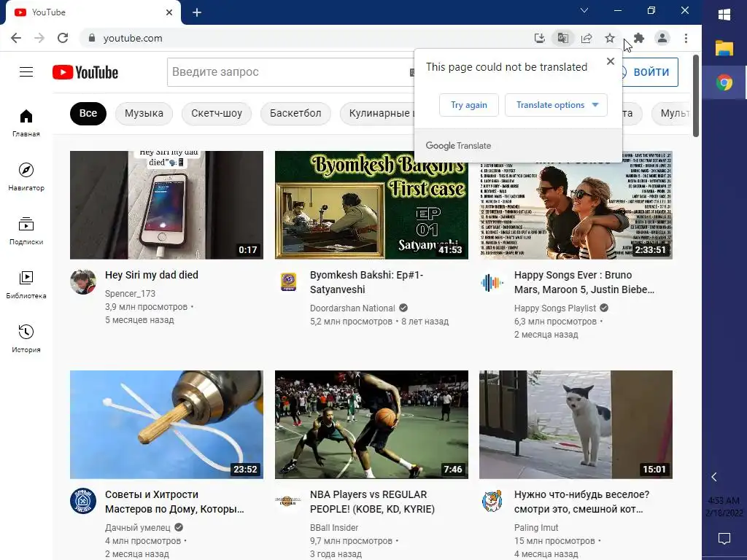The width and height of the screenshot is (747, 560).
Task: Open the NBA basketball video thumbnail
Action: pyautogui.click(x=371, y=425)
